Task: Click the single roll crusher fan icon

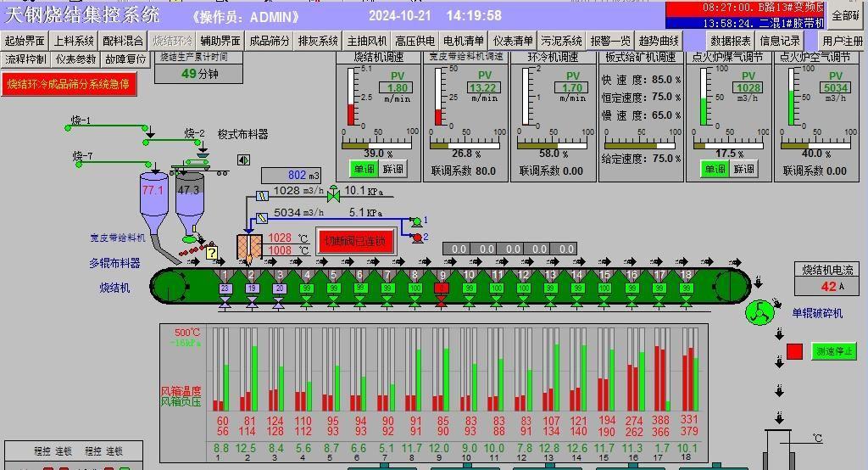Action: pyautogui.click(x=759, y=313)
